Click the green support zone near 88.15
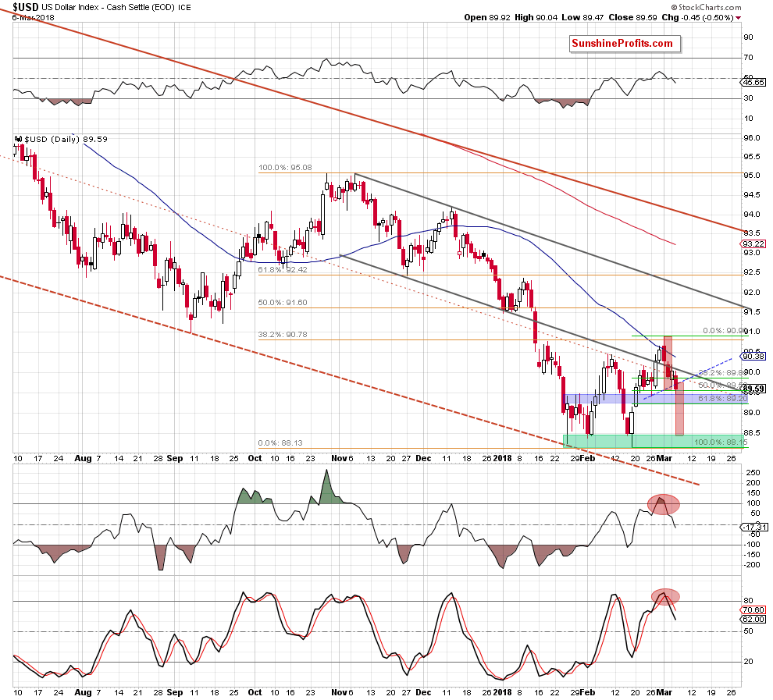This screenshot has height=700, width=773. pos(655,441)
